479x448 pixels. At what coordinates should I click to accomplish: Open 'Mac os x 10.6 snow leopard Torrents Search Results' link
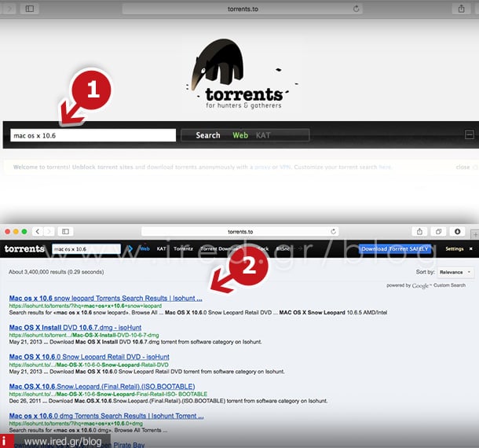click(106, 298)
